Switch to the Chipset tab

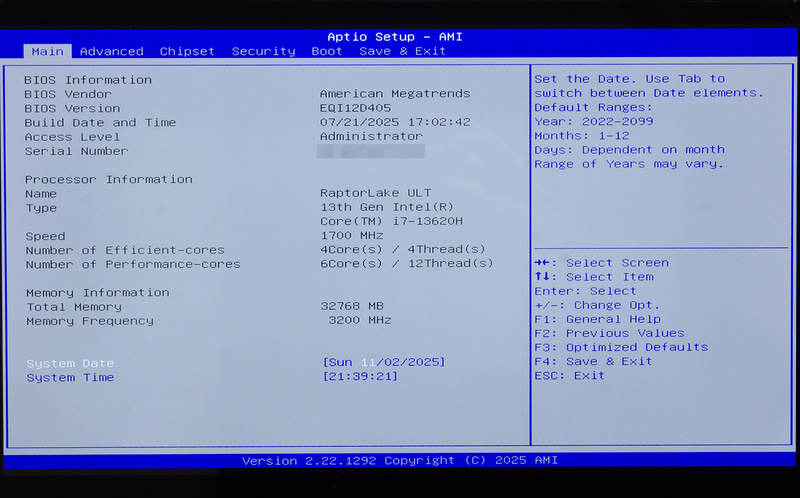coord(187,52)
